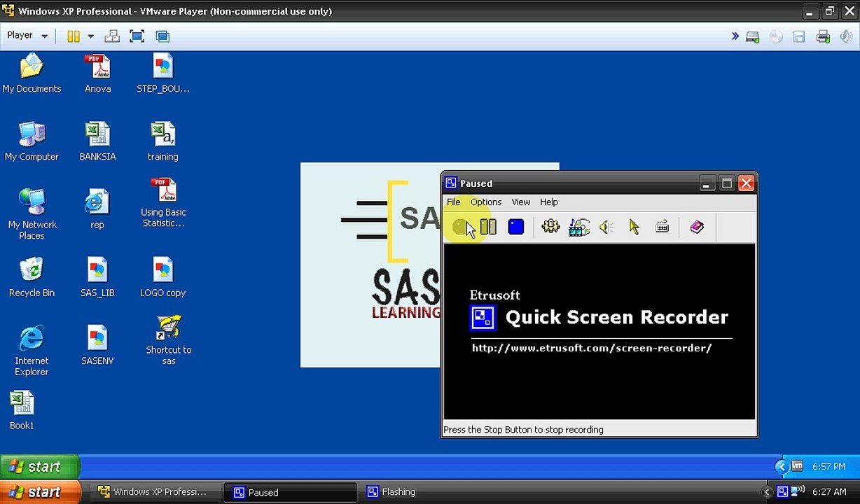Open cursor options yellow arrow icon
Screen dimensions: 860x504
[x=634, y=227]
